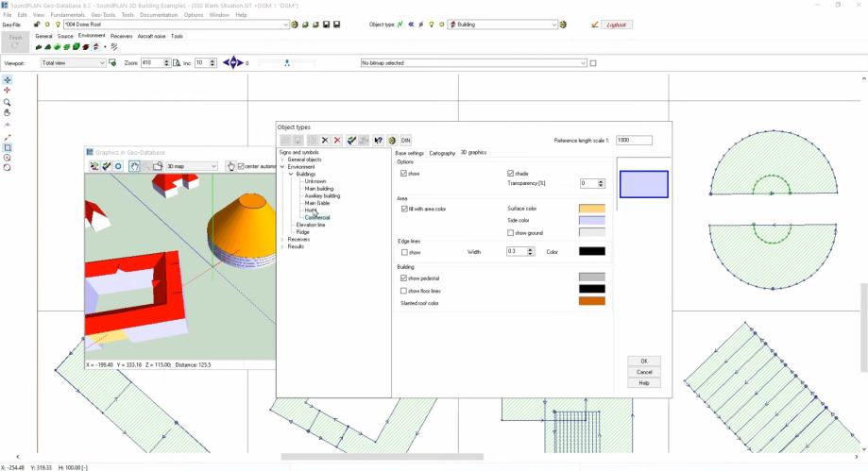Click the red X delete icon in Object types

[337, 140]
